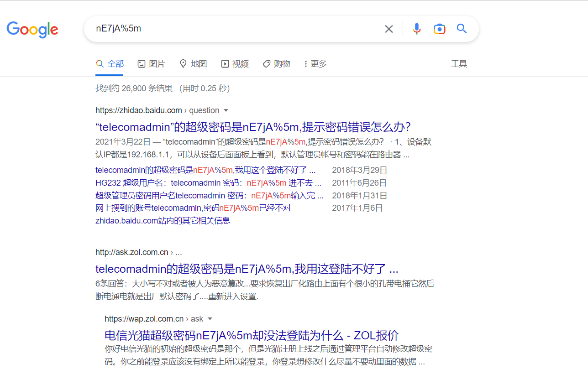Open the 工具 search tools

click(x=459, y=63)
